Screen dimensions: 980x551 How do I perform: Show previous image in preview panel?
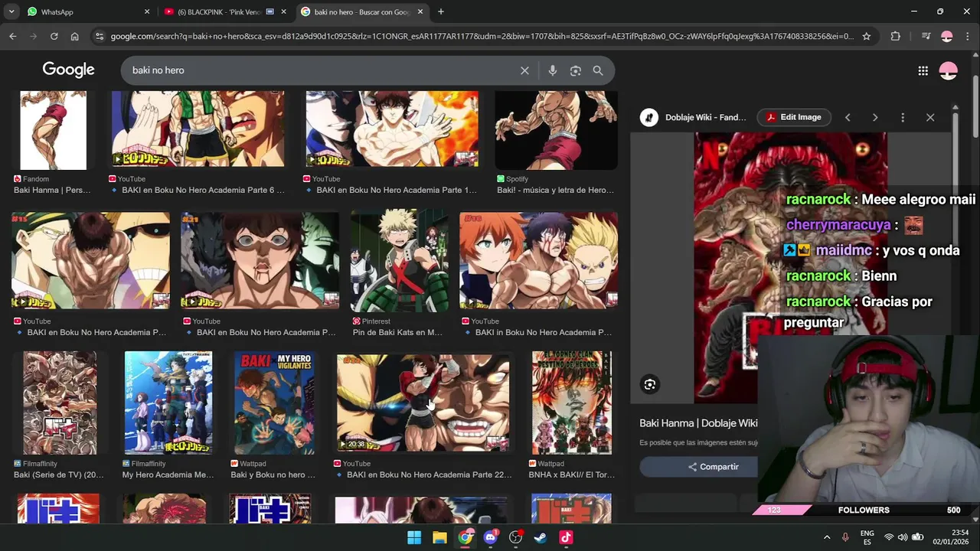pos(848,117)
